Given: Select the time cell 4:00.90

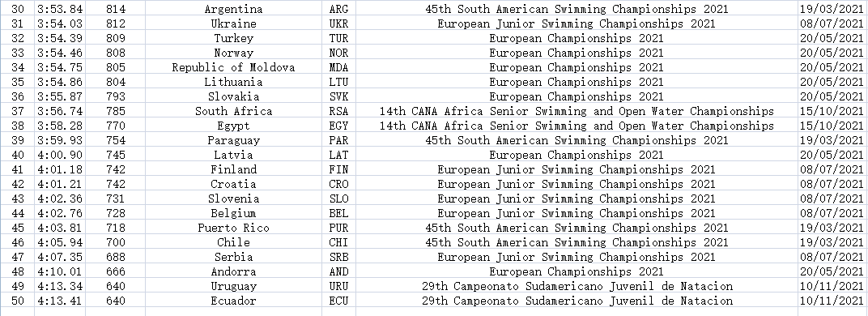Looking at the screenshot, I should (60, 155).
